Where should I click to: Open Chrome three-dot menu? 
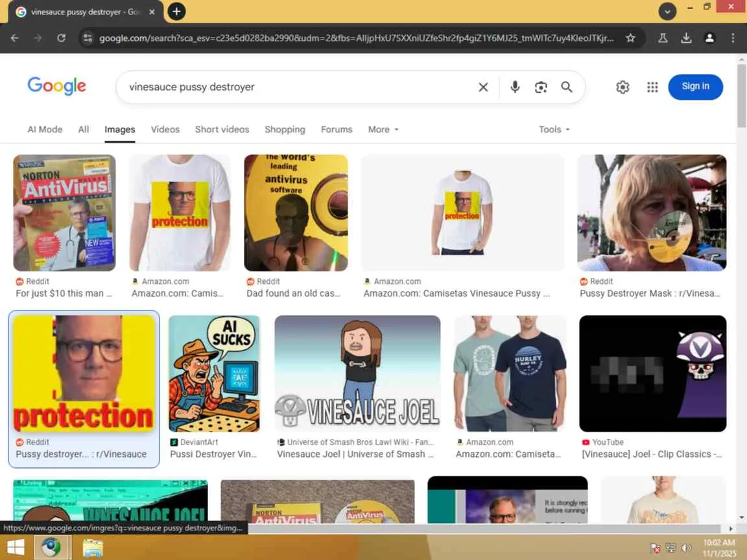coord(733,38)
